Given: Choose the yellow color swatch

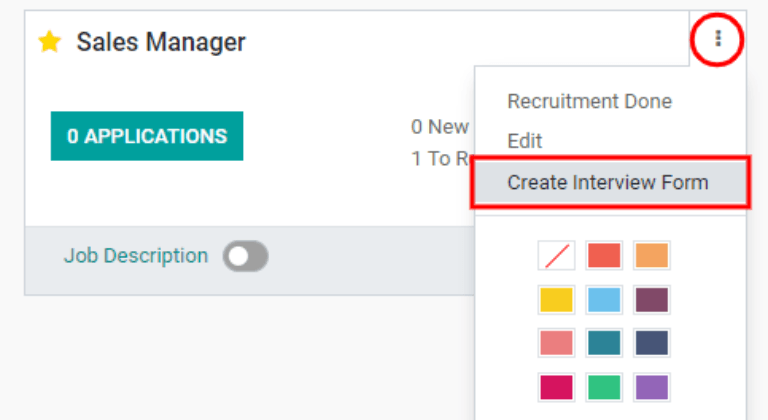Looking at the screenshot, I should tap(556, 299).
